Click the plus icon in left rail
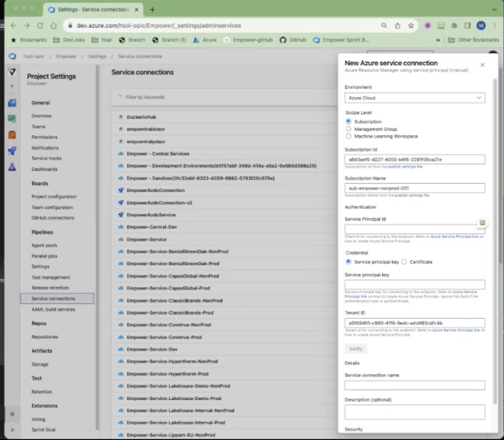504x440 pixels. coord(12,86)
